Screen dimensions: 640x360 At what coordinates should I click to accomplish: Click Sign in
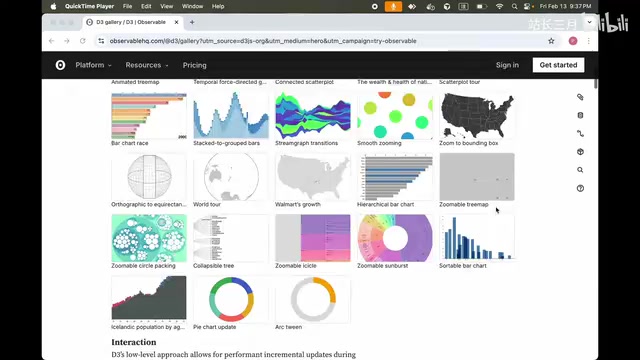(x=507, y=65)
